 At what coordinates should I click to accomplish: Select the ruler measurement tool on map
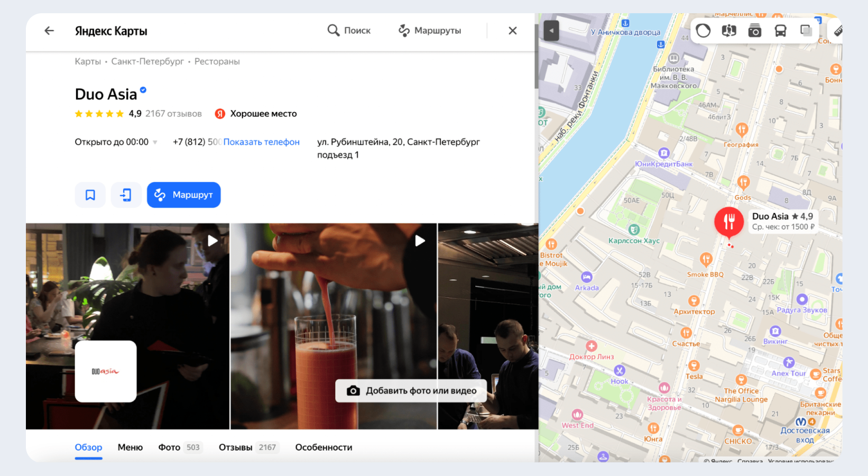pyautogui.click(x=837, y=31)
